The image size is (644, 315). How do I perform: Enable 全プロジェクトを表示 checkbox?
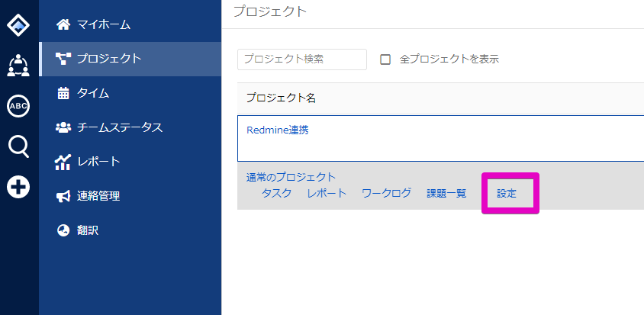385,59
